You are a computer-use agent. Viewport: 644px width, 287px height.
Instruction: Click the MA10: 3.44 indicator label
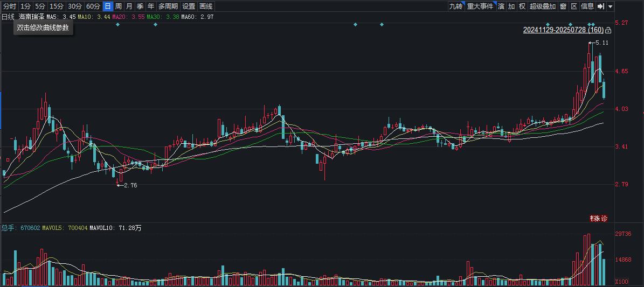94,17
